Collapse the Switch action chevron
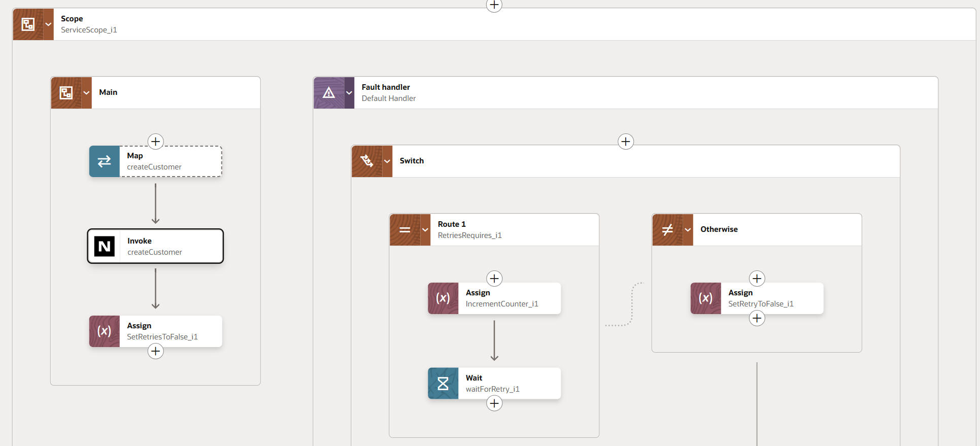Viewport: 980px width, 446px height. [387, 161]
